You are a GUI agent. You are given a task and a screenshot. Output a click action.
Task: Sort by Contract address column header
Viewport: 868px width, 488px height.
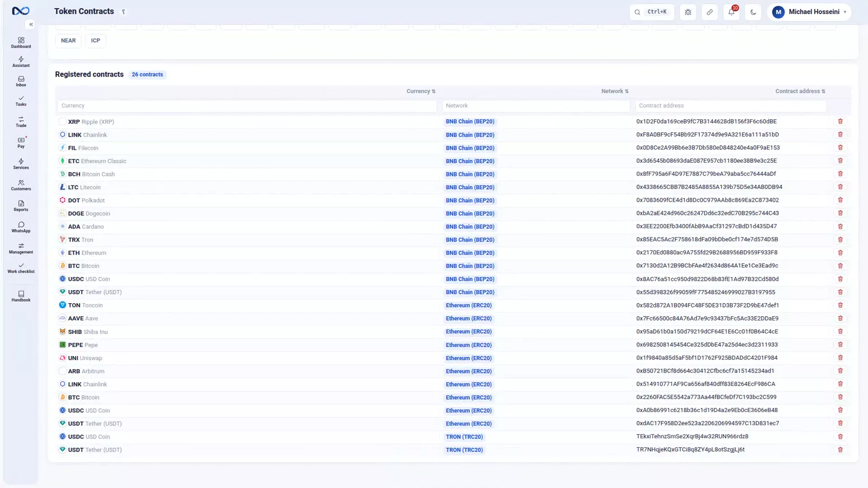800,91
